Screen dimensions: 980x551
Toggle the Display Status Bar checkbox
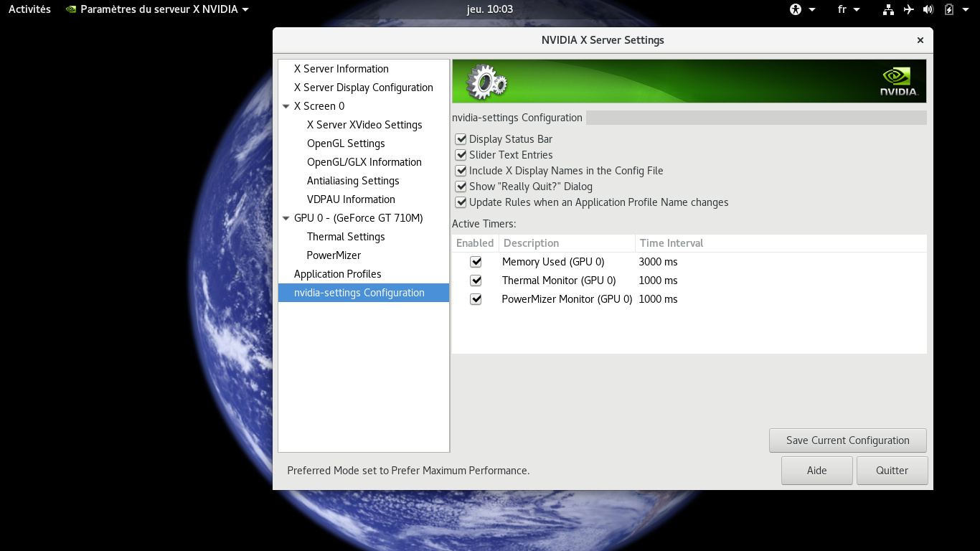461,139
